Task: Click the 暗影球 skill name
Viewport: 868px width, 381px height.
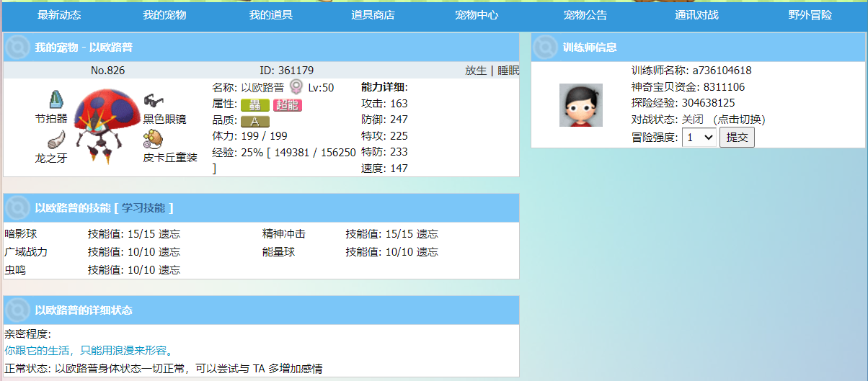Action: (21, 234)
